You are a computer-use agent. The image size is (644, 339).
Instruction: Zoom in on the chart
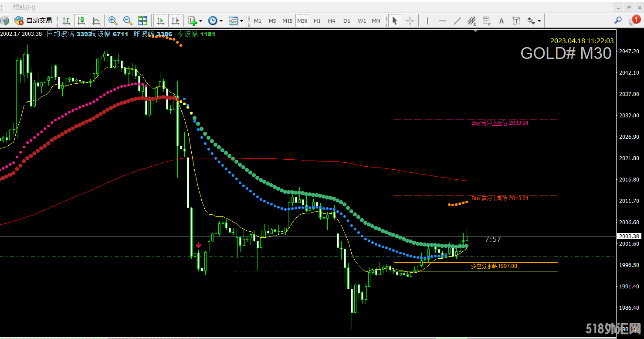pyautogui.click(x=113, y=21)
